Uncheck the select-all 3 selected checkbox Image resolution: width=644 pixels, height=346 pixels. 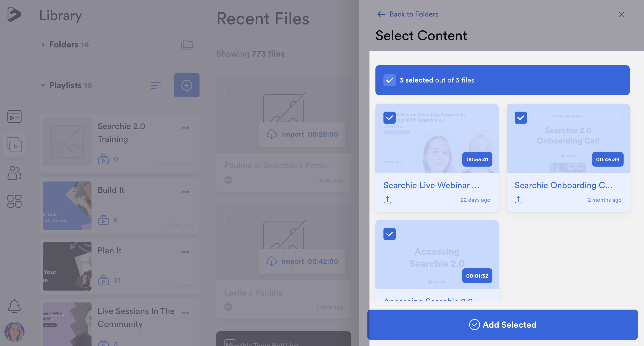[x=389, y=80]
